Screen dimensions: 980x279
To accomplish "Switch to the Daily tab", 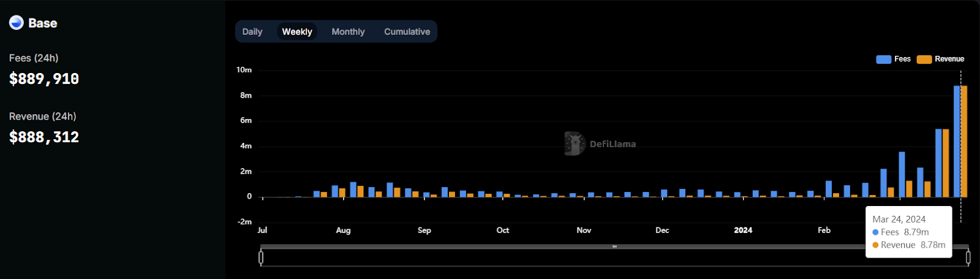I will pyautogui.click(x=252, y=32).
